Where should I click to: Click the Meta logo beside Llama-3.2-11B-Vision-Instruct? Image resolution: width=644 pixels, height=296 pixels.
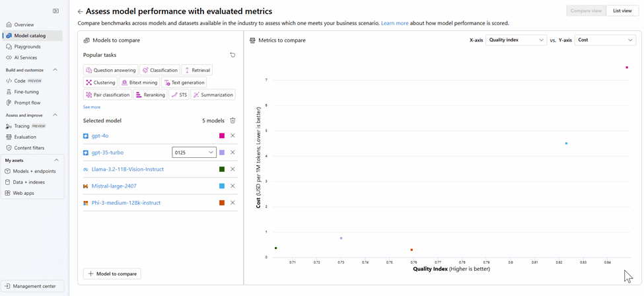86,169
